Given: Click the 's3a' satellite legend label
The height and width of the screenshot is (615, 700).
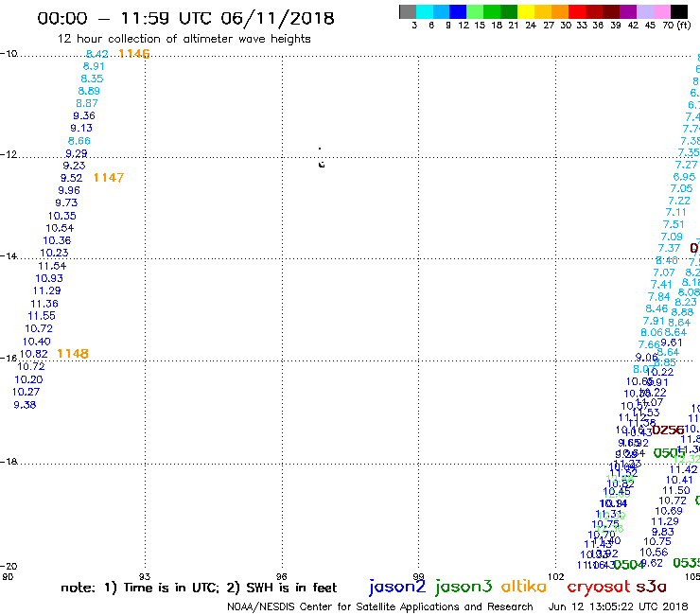Looking at the screenshot, I should pyautogui.click(x=651, y=587).
